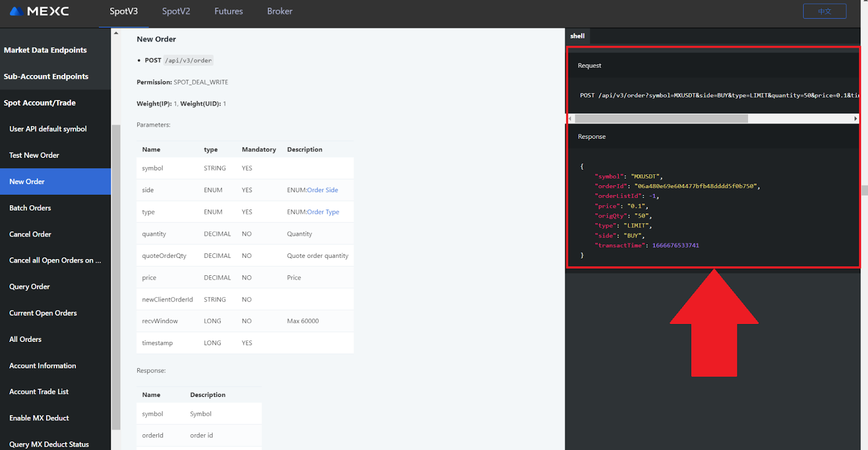Open Enable MX Deduct page
The height and width of the screenshot is (450, 868).
(39, 418)
